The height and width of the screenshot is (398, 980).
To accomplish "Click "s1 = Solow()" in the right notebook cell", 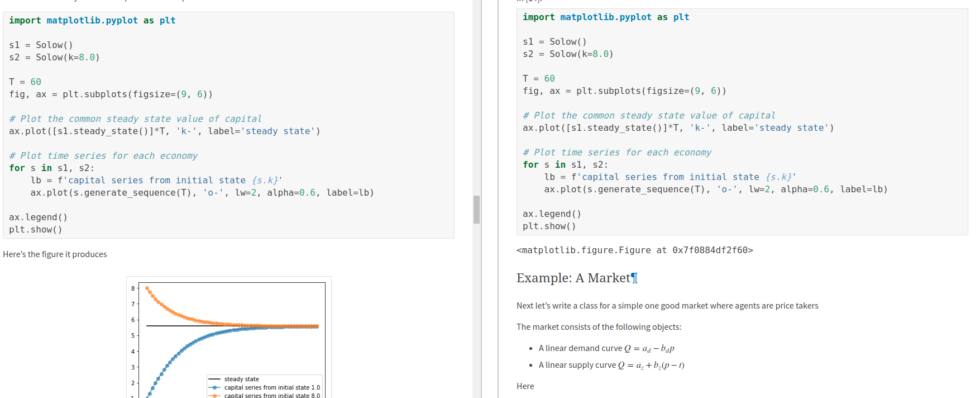I will coord(554,42).
